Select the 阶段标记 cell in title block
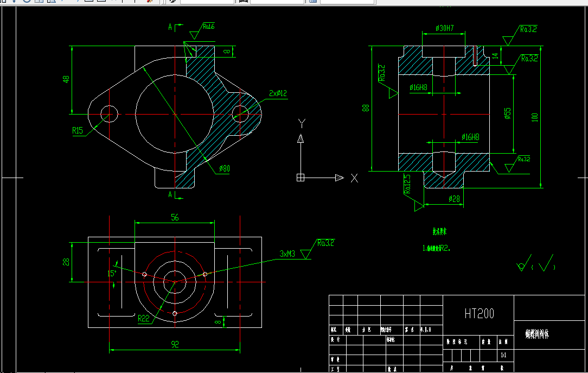The image size is (588, 373). (x=457, y=342)
